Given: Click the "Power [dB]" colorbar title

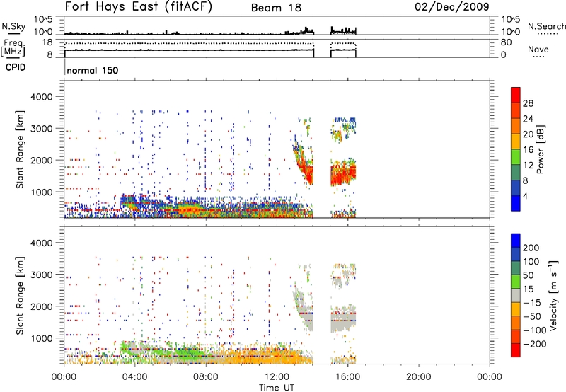Looking at the screenshot, I should [541, 149].
